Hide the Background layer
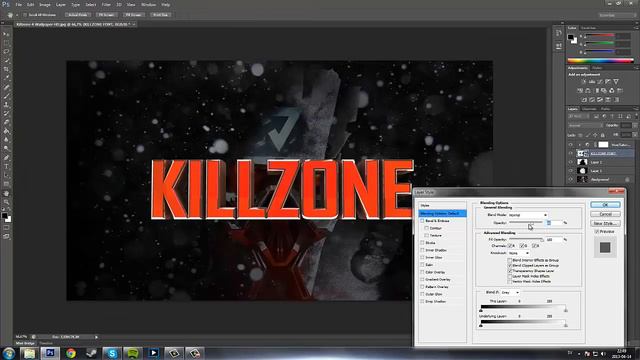Viewport: 640px width, 360px height. [571, 180]
